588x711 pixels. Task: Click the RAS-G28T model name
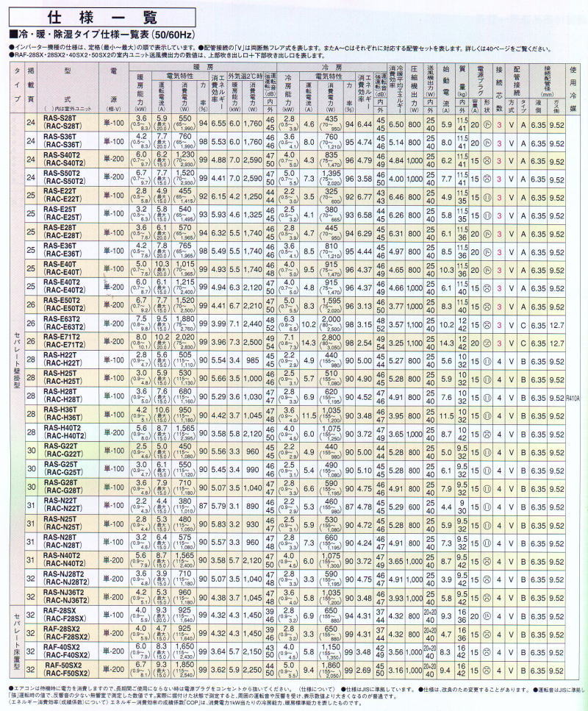(60, 482)
